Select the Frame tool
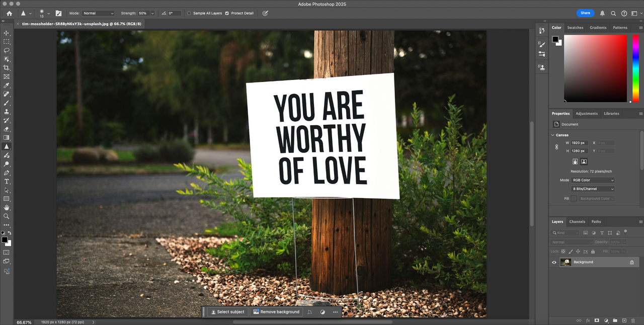Image resolution: width=644 pixels, height=325 pixels. coord(7,76)
